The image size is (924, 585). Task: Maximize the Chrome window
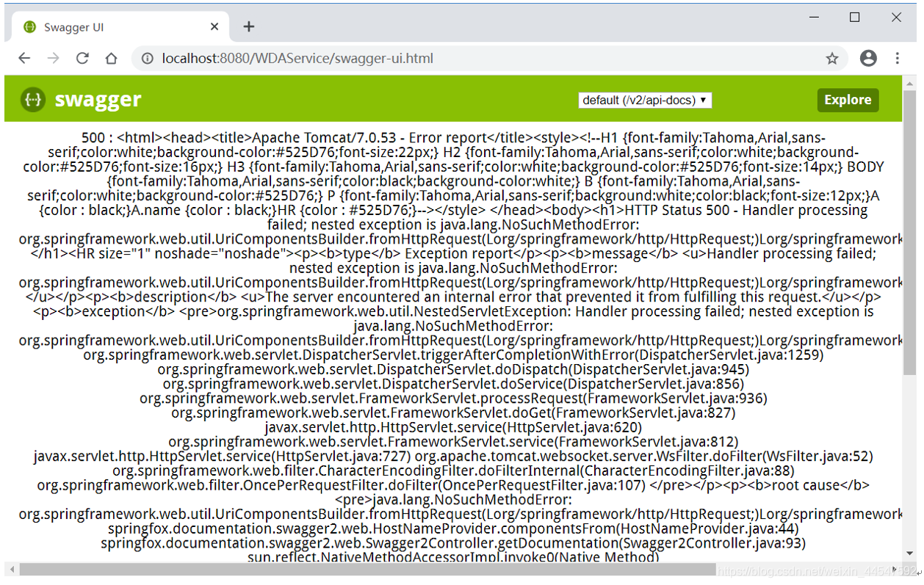[855, 18]
